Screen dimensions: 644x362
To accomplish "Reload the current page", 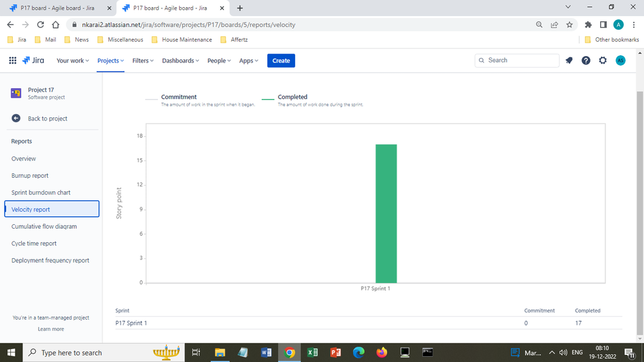I will (40, 24).
